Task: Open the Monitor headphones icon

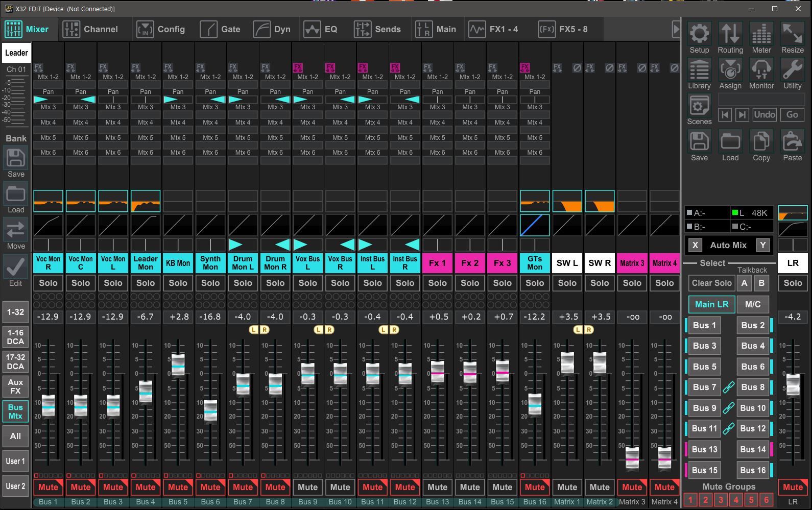Action: 761,69
